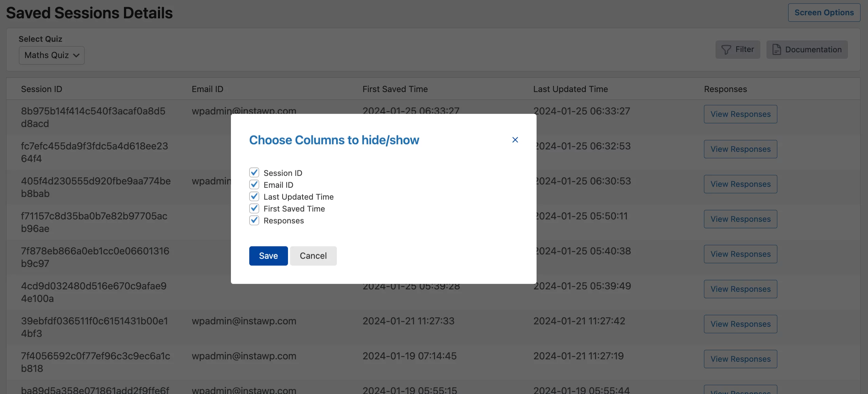Click last updated time 2024-01-25 06:33:27
This screenshot has width=868, height=394.
(582, 111)
